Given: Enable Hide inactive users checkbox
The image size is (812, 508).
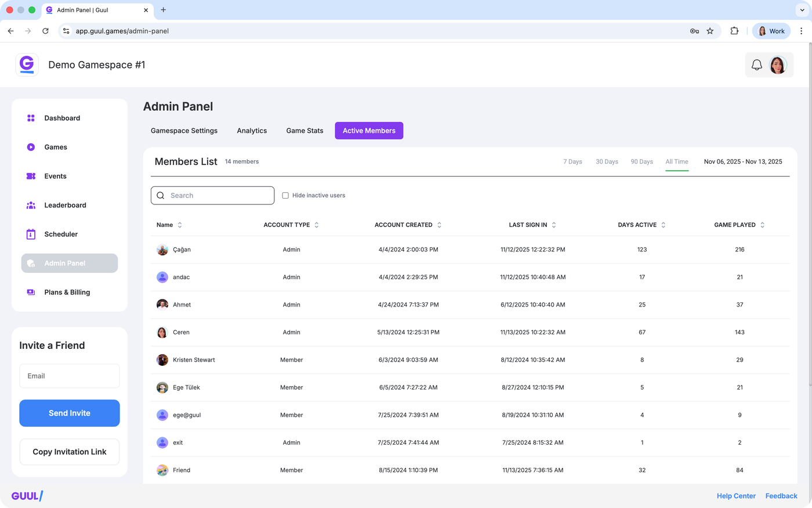Looking at the screenshot, I should click(x=285, y=196).
